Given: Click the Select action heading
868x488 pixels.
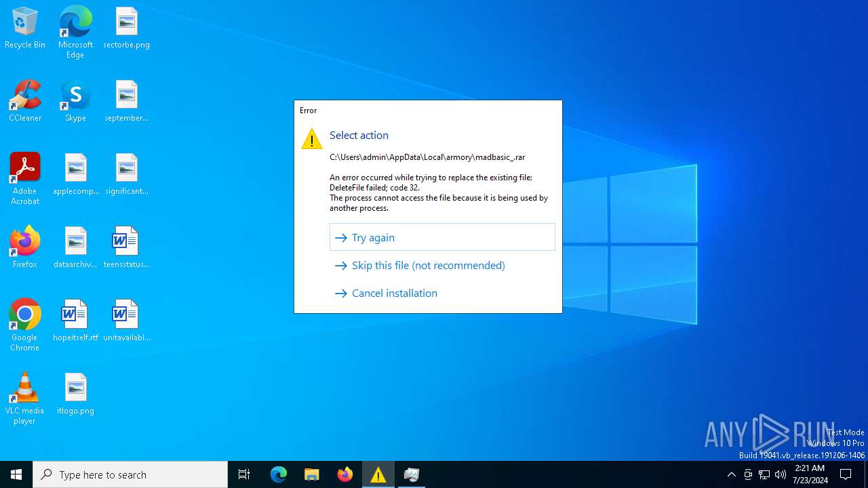Looking at the screenshot, I should click(x=359, y=136).
